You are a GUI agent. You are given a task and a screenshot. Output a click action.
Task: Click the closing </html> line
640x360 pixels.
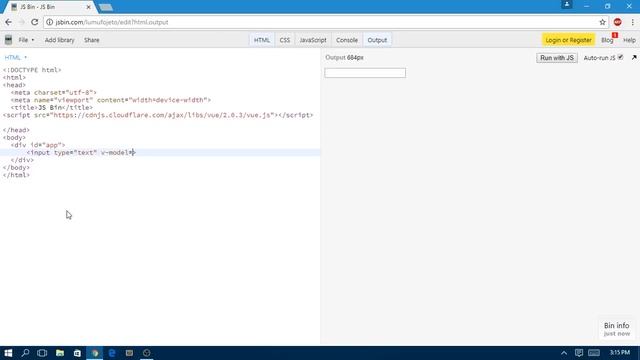click(x=16, y=175)
